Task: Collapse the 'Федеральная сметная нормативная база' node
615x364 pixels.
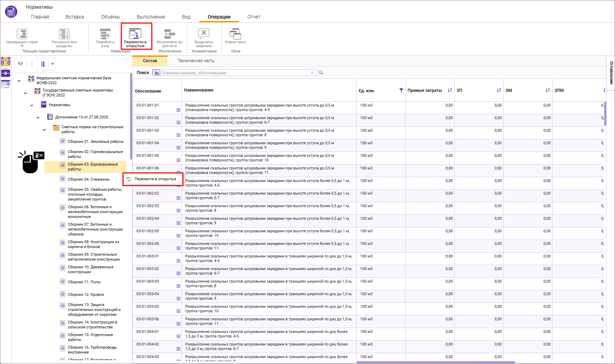Action: [19, 81]
